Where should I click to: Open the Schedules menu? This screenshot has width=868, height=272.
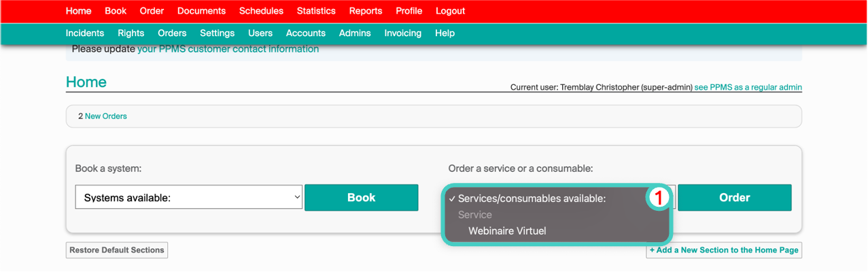coord(261,11)
